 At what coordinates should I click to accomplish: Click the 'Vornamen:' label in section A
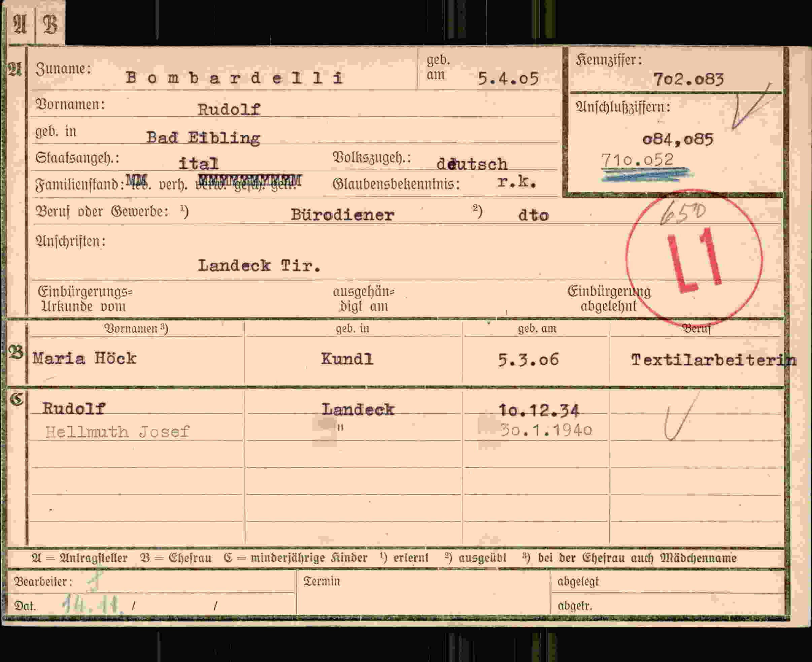click(70, 104)
